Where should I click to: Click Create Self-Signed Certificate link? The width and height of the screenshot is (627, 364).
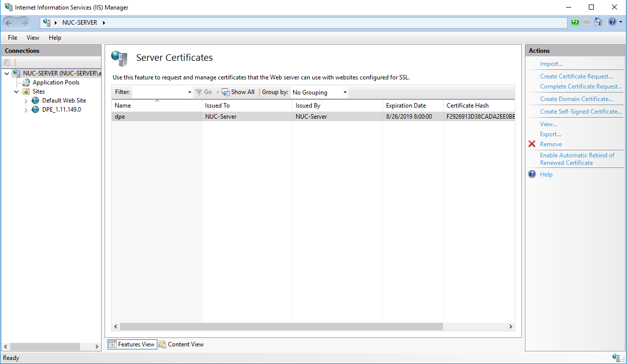581,112
